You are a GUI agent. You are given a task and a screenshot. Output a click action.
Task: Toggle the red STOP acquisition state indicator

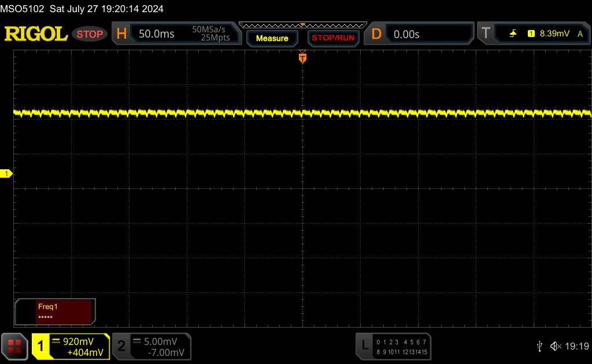pos(90,34)
